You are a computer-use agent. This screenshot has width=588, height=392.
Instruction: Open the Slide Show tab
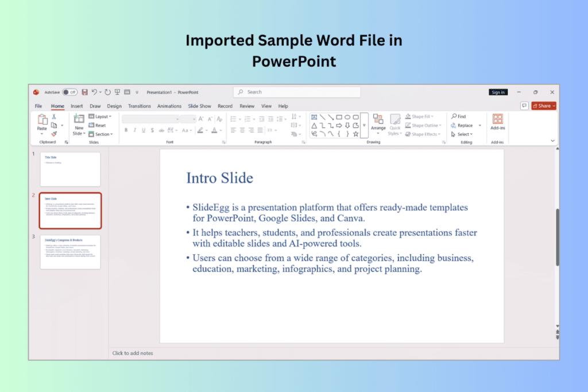point(199,106)
